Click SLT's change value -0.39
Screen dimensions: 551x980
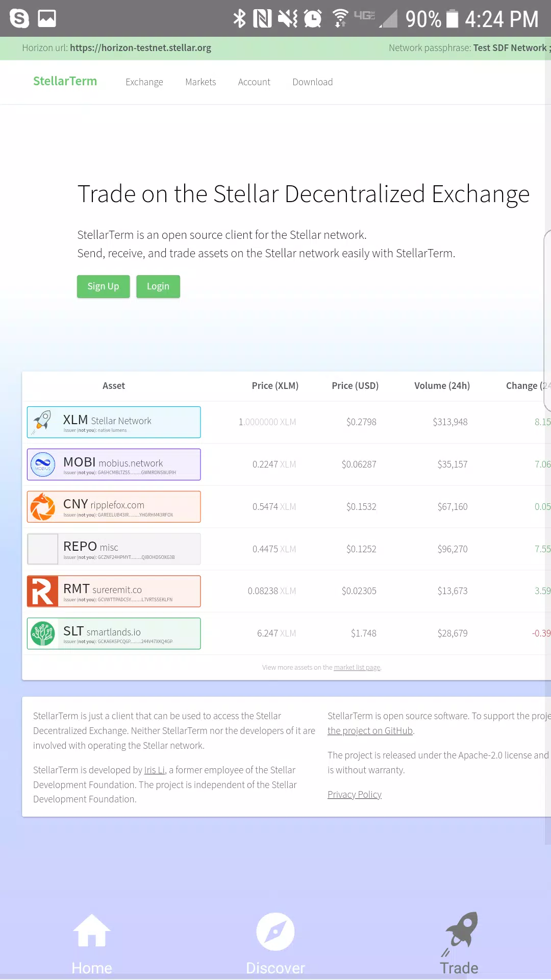[x=541, y=633]
